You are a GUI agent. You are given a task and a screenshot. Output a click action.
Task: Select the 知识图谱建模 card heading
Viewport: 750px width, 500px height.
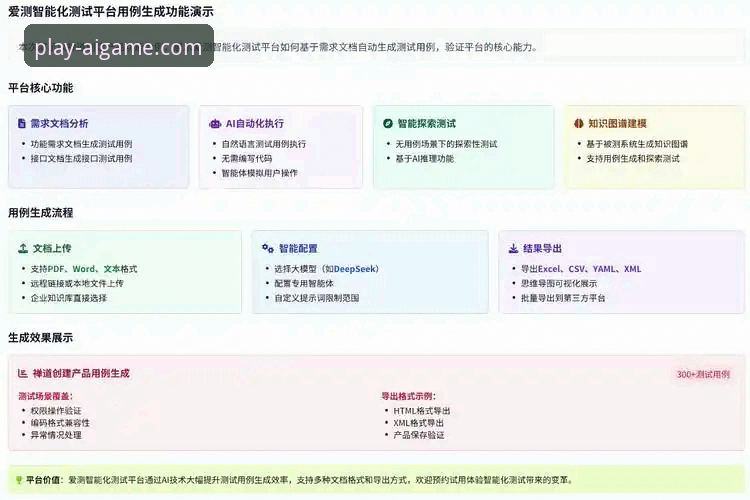617,123
